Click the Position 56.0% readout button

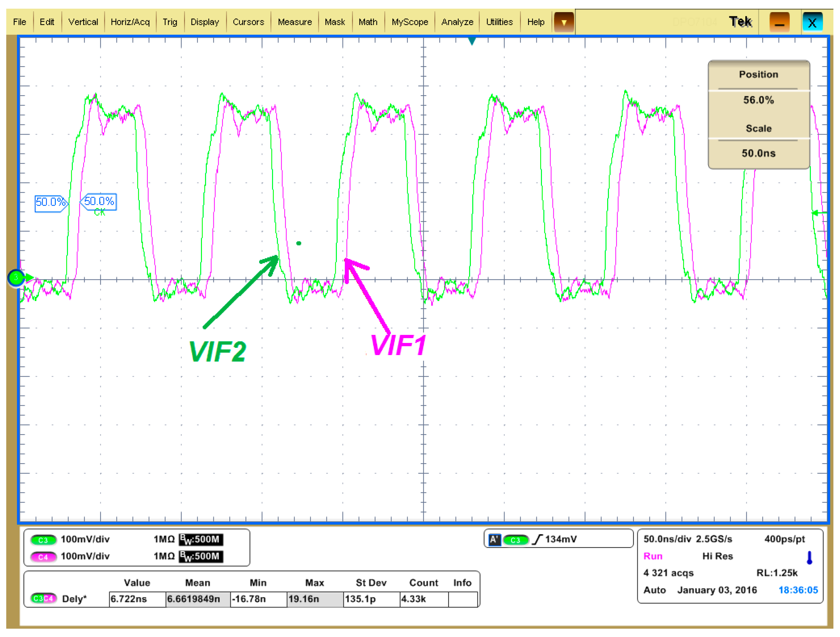758,100
